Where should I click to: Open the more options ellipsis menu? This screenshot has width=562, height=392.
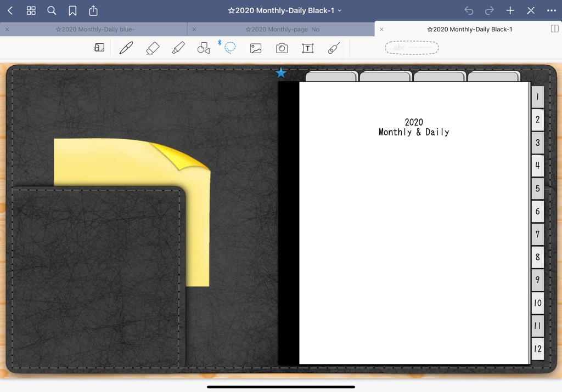coord(552,11)
